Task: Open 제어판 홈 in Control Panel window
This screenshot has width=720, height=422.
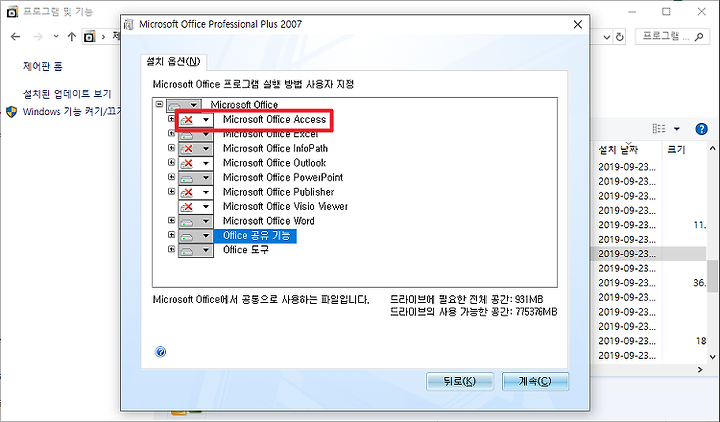Action: coord(42,66)
